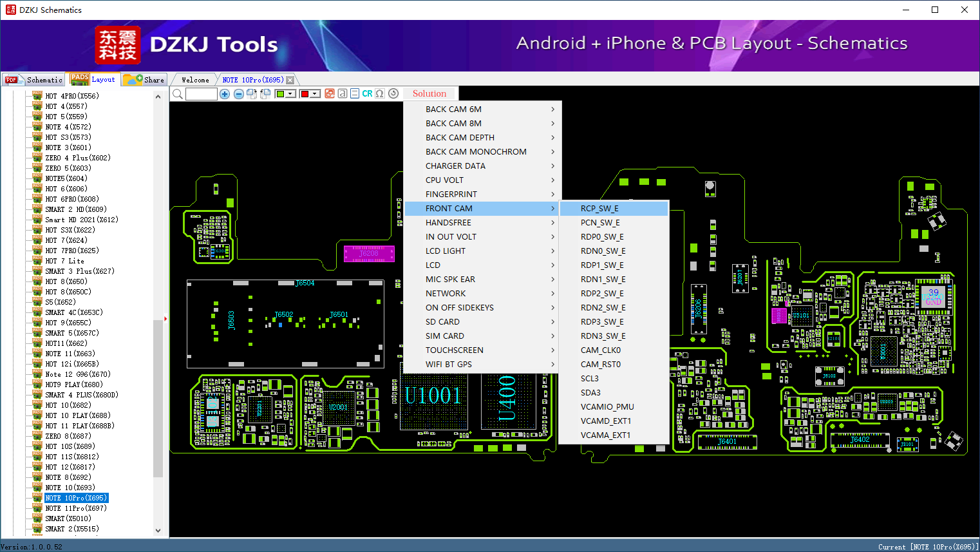This screenshot has height=552, width=980.
Task: Click the J6402 connector on the PCB layout
Action: tap(861, 440)
